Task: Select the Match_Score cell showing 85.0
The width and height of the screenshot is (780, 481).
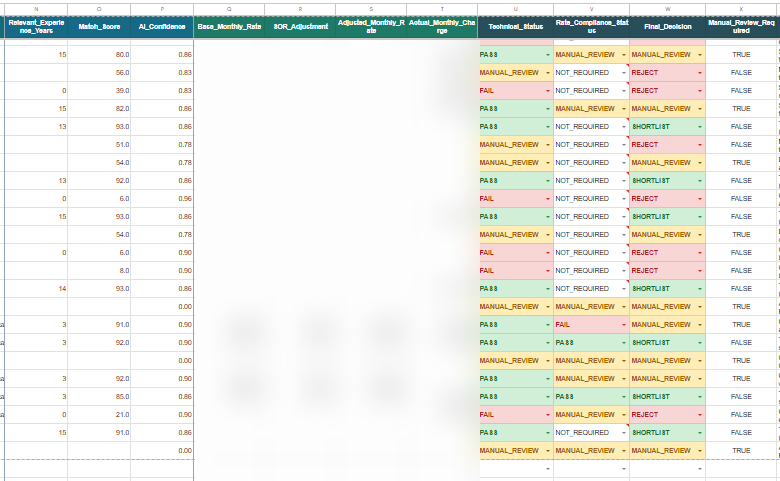Action: (99, 397)
